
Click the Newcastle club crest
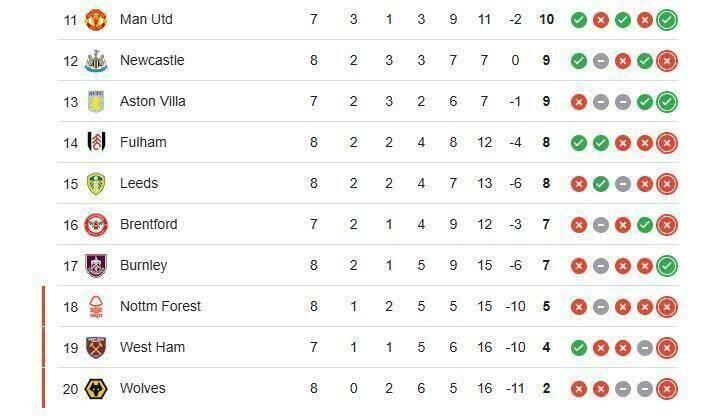97,60
